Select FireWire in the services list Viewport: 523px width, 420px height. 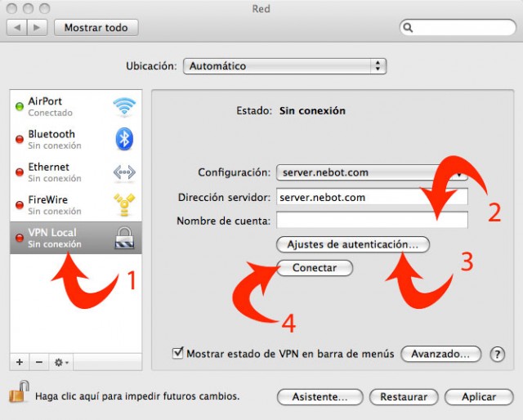76,205
